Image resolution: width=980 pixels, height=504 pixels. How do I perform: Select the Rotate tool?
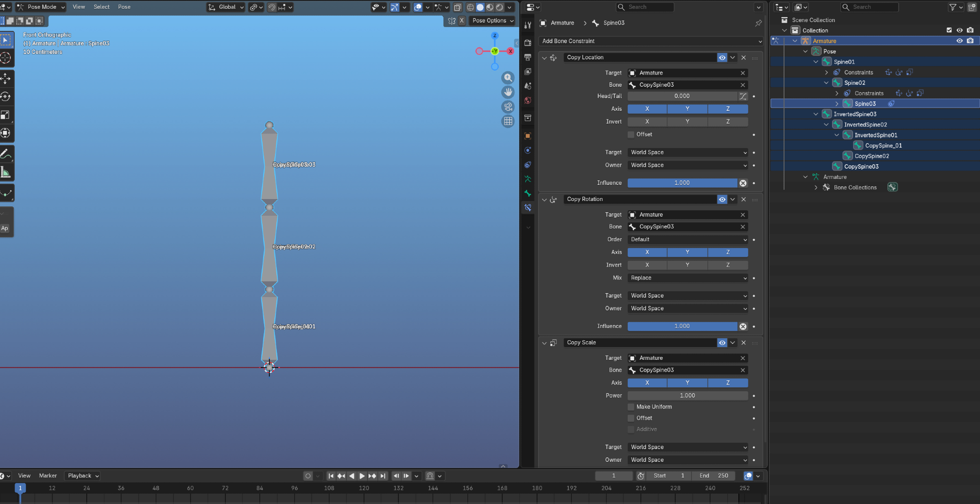6,97
